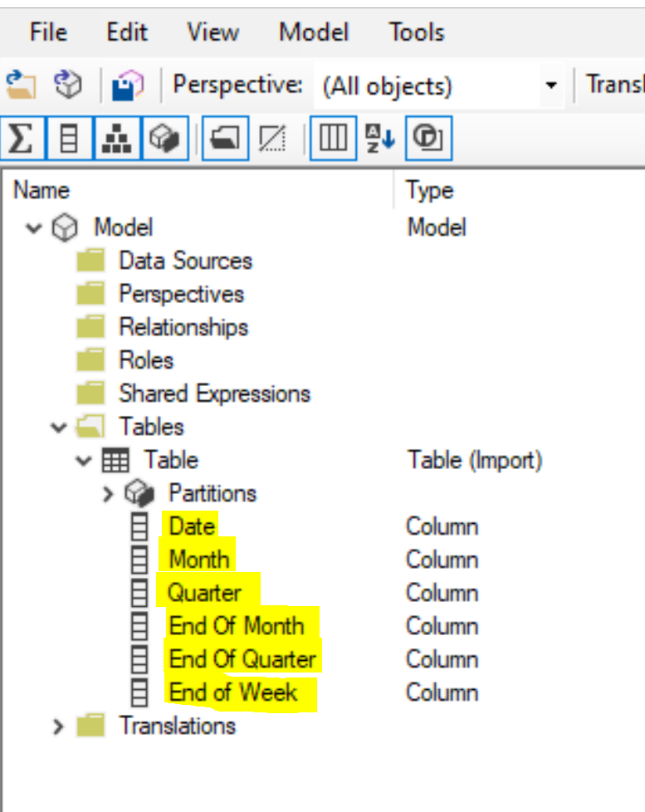Open the File menu
Image resolution: width=645 pixels, height=812 pixels.
point(48,32)
